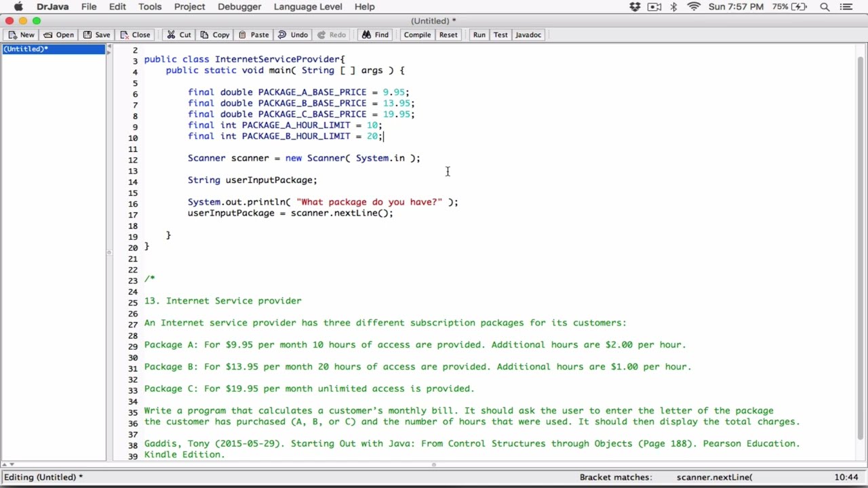Click the "Editing (Untitled) *" status text
868x488 pixels.
click(43, 477)
